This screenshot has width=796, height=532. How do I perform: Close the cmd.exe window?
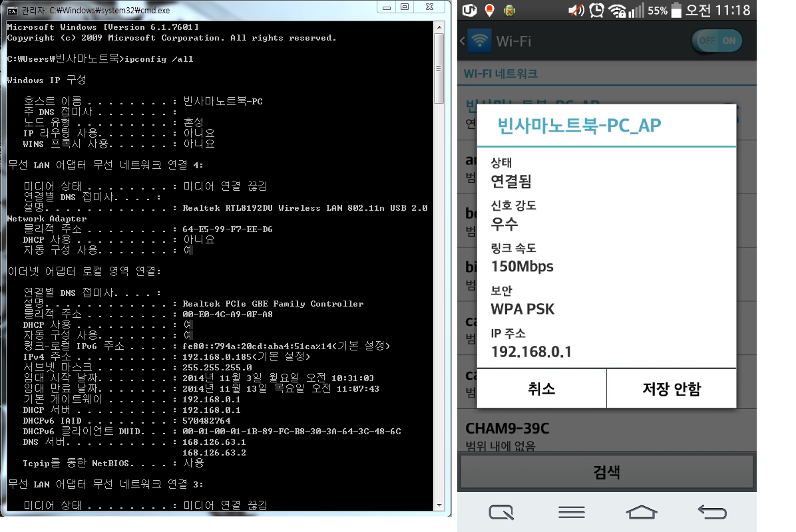[x=429, y=7]
